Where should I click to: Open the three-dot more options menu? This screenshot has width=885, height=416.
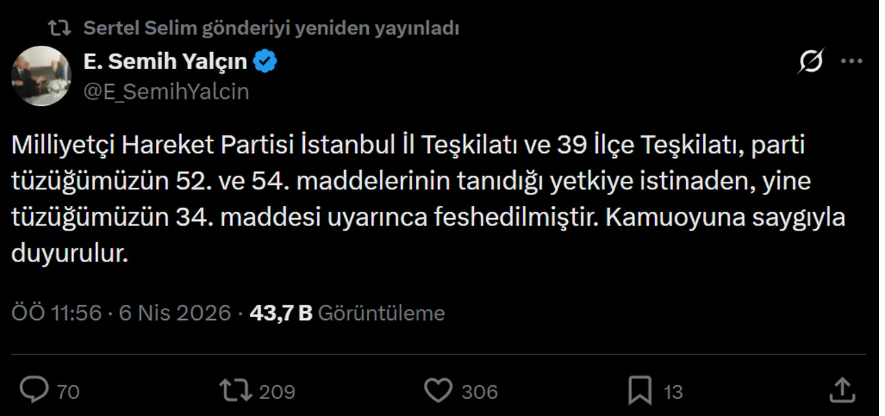pyautogui.click(x=851, y=63)
